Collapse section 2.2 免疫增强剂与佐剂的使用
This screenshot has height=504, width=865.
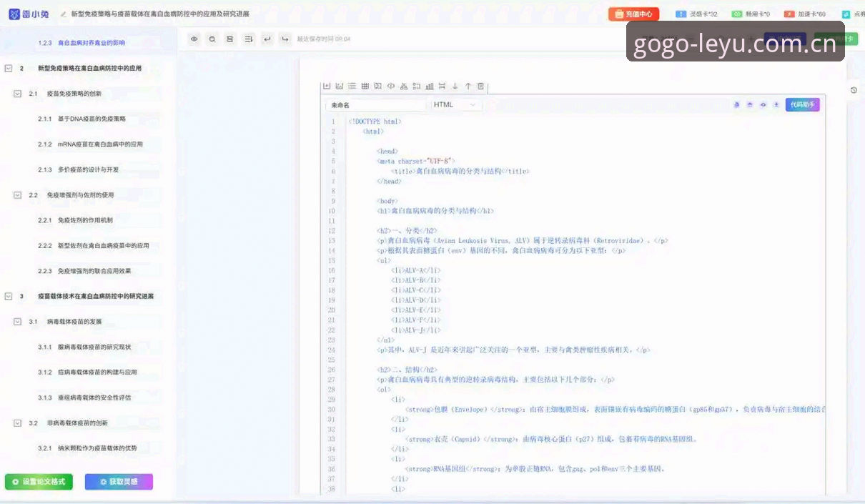pyautogui.click(x=18, y=194)
